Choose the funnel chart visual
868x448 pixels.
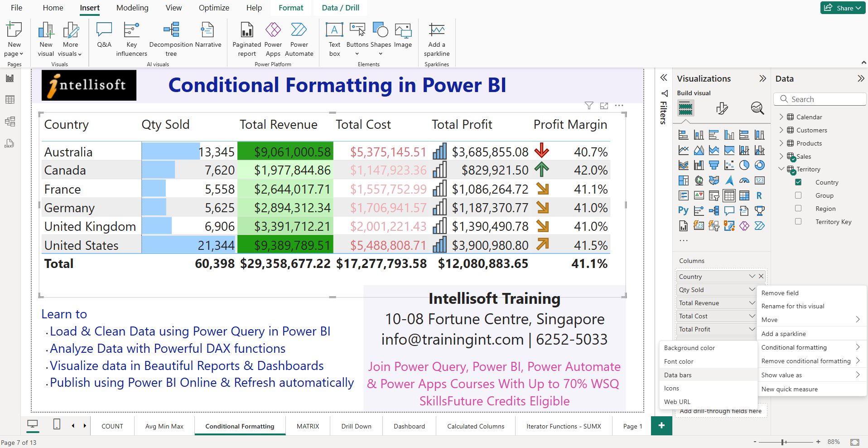(714, 165)
